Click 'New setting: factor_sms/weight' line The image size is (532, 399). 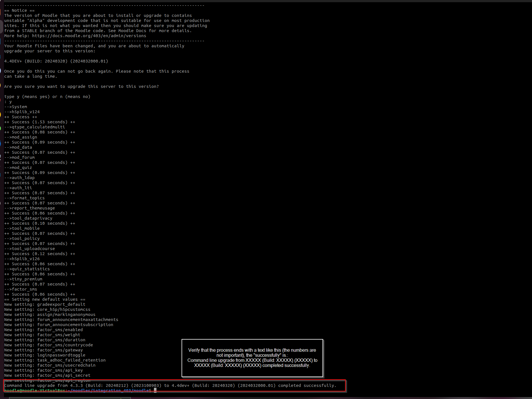(42, 335)
